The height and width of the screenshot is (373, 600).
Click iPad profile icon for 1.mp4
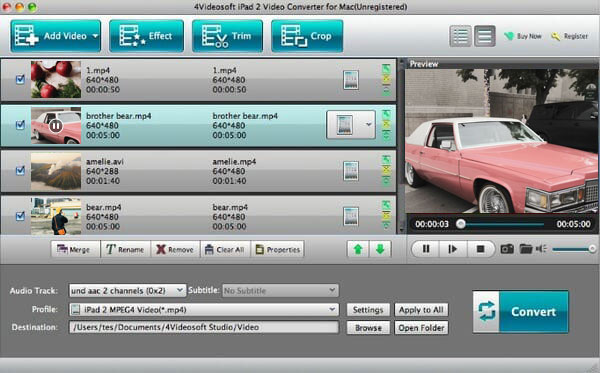coord(351,80)
